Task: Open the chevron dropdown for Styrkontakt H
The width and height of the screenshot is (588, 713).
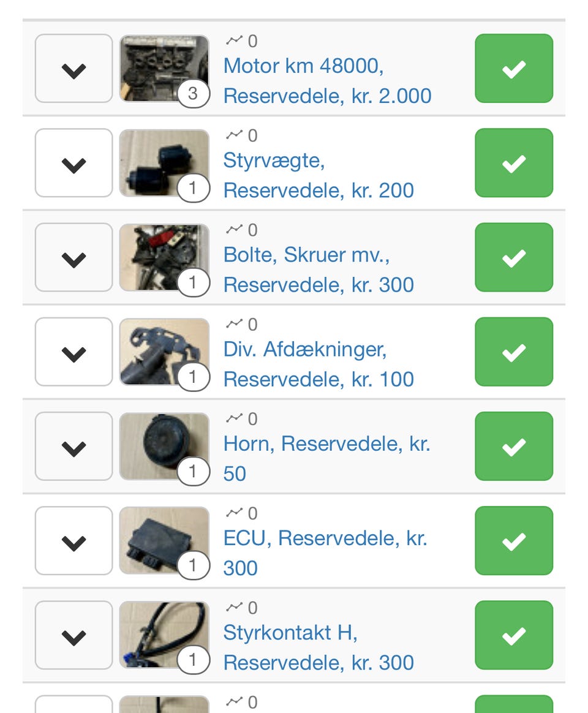Action: point(74,635)
